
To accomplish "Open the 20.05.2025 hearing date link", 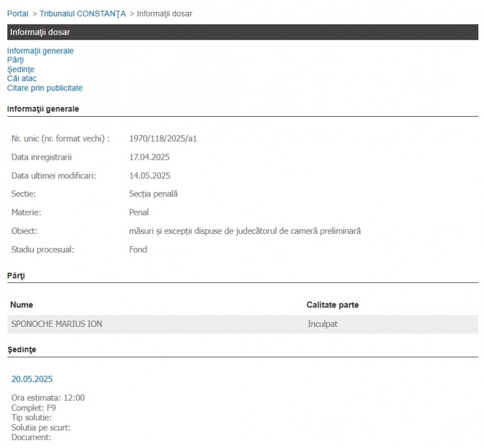I will tap(32, 379).
